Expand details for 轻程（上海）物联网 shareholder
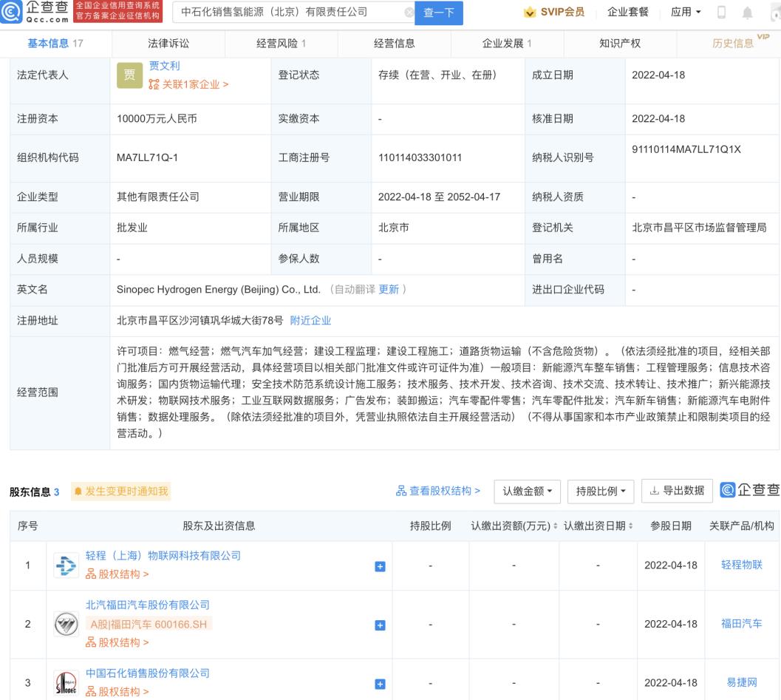This screenshot has height=700, width=781. [380, 565]
